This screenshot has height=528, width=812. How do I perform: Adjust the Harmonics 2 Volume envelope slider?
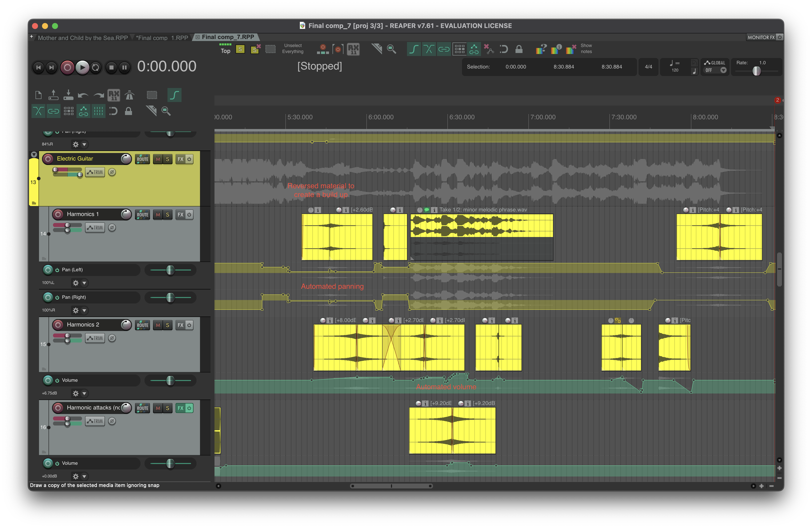[x=170, y=381]
